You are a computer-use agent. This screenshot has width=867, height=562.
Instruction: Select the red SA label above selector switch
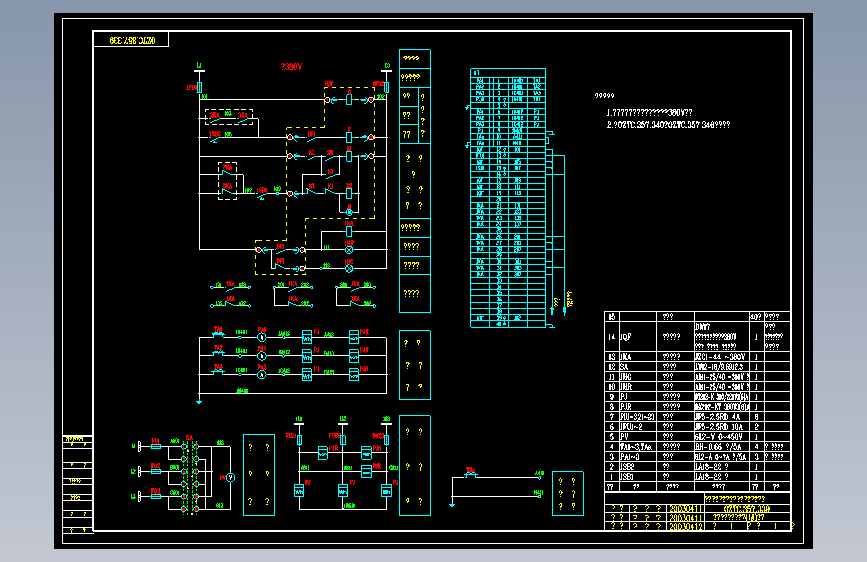[x=189, y=438]
